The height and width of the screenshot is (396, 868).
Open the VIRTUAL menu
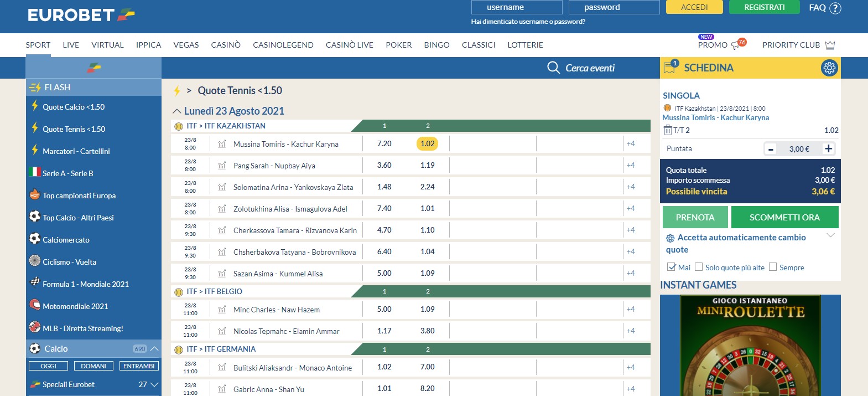(107, 45)
